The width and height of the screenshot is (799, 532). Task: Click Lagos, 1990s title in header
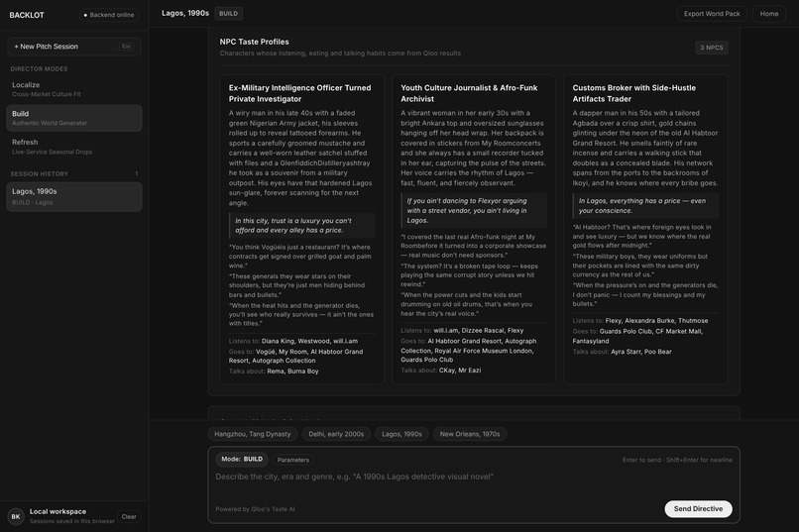pos(185,13)
